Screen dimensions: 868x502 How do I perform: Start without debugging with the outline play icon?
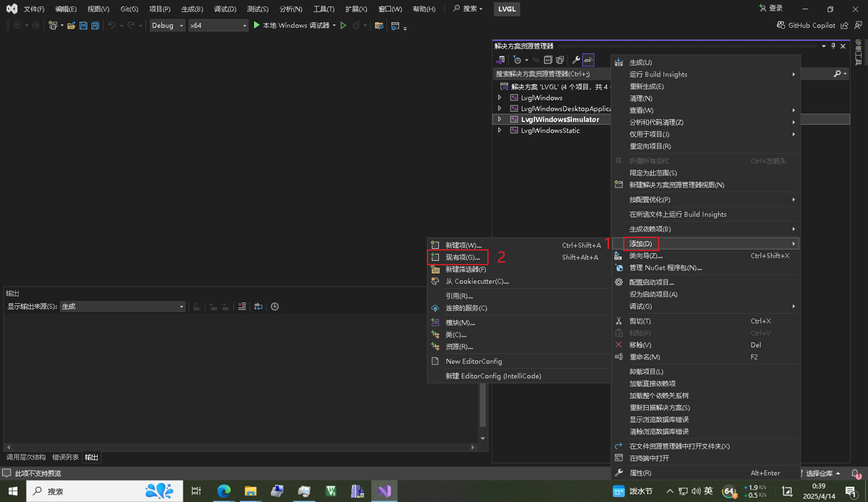point(343,26)
